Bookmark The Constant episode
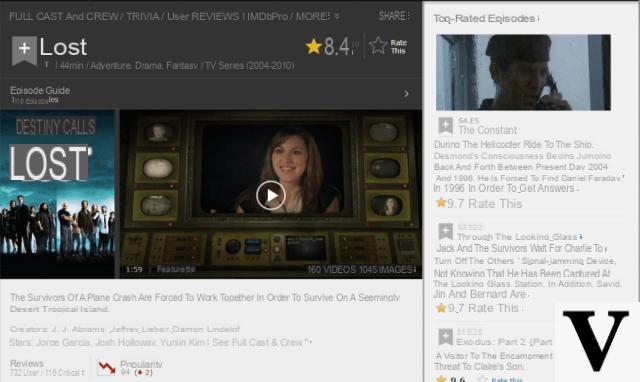Image resolution: width=640 pixels, height=382 pixels. pos(445,125)
